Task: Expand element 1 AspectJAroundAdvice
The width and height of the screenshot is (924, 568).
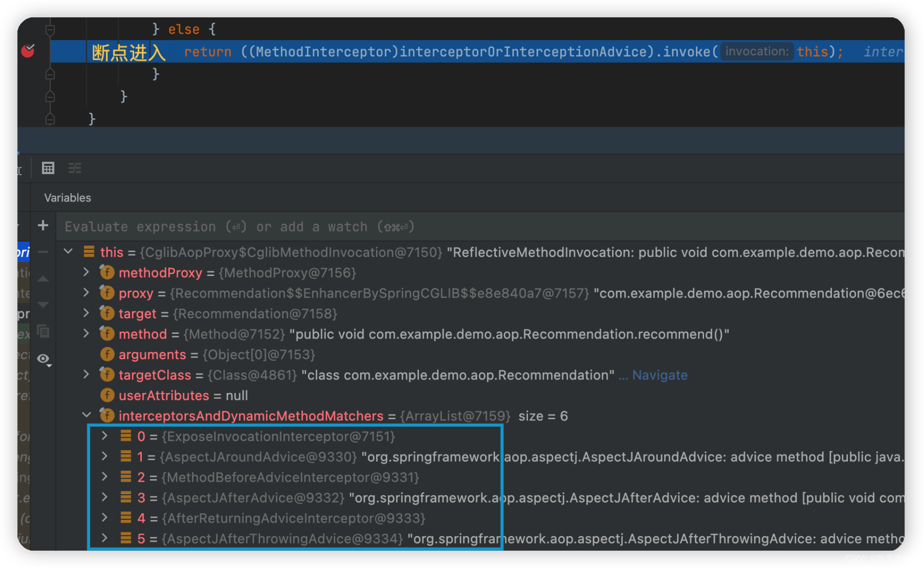Action: coord(105,456)
